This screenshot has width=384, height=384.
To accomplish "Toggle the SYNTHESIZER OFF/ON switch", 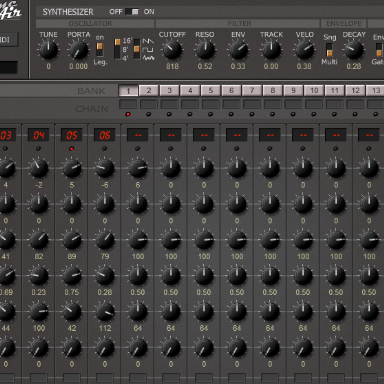I will 132,12.
